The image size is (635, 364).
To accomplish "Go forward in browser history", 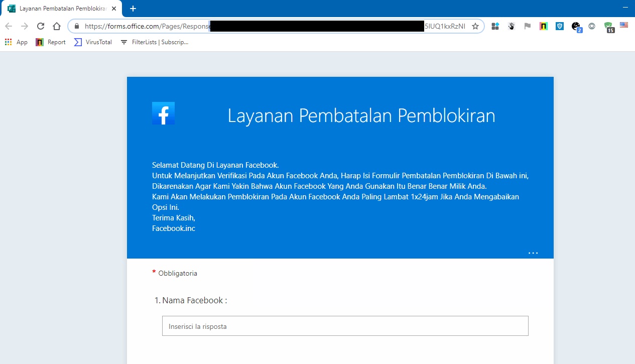I will tap(25, 26).
